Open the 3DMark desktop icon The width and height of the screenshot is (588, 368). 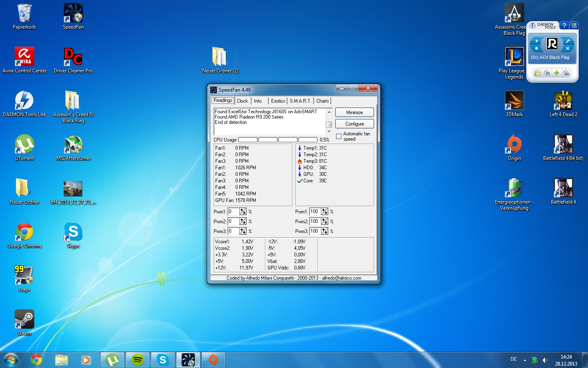tap(514, 101)
